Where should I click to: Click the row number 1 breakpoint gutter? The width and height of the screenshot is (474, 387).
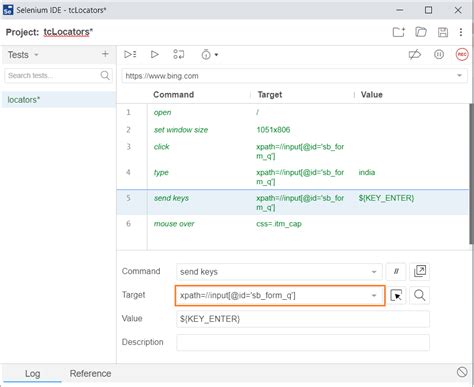(x=128, y=112)
